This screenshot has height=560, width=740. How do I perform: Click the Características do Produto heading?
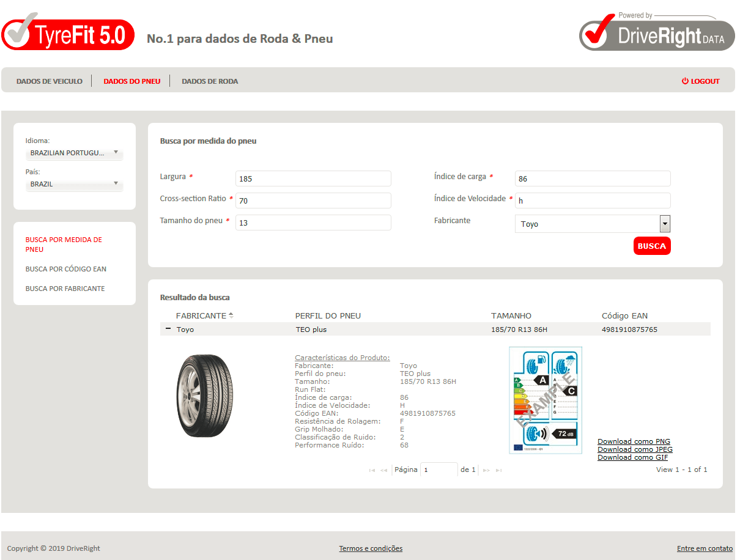pos(342,358)
